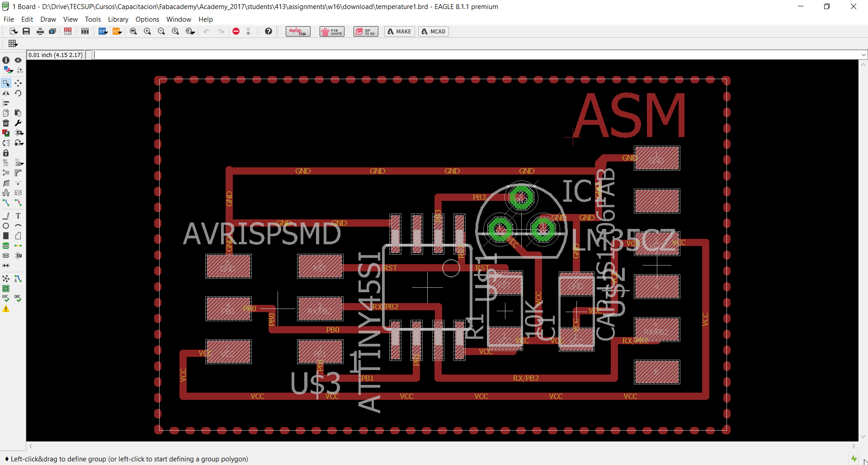Screen dimensions: 868x465
Task: Select the Signal tool
Action: pos(18,246)
